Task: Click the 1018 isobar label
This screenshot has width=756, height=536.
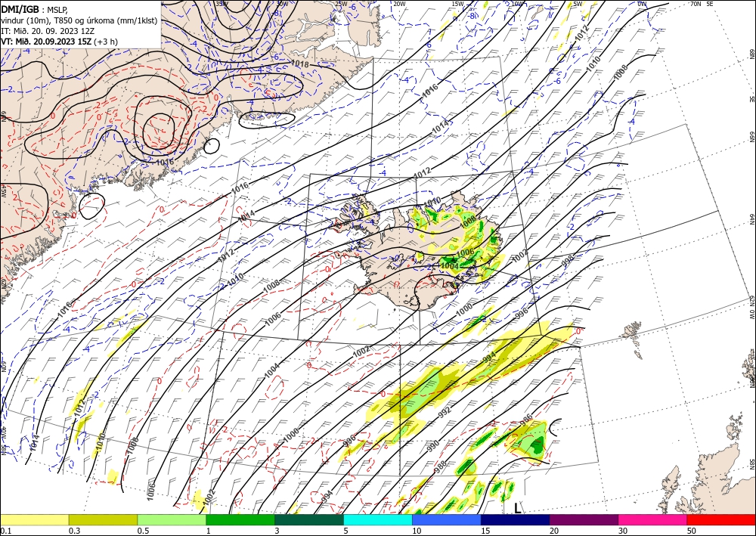Action: click(299, 64)
